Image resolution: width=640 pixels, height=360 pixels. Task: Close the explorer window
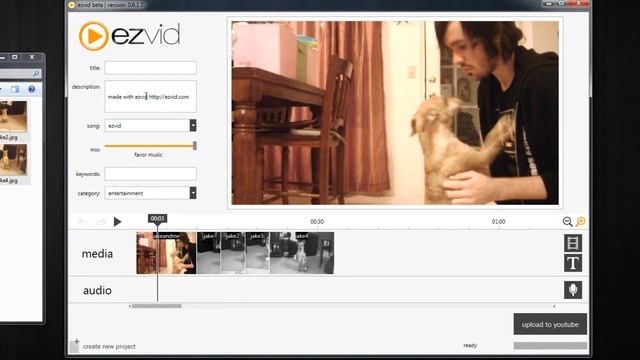32,57
